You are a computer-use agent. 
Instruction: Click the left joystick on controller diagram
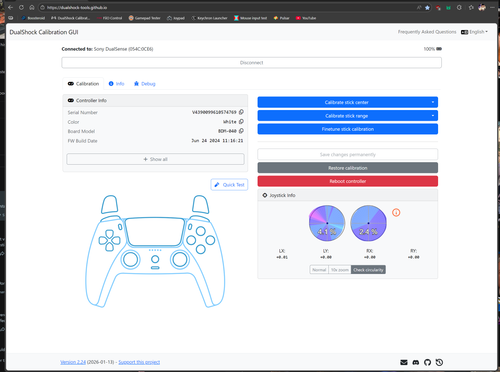pos(130,259)
